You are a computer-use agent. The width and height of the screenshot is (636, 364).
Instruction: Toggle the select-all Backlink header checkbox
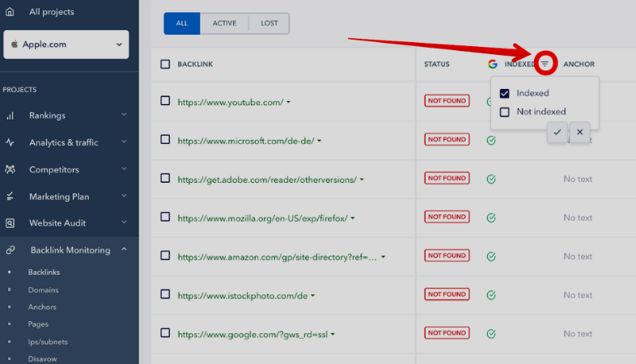pyautogui.click(x=165, y=64)
